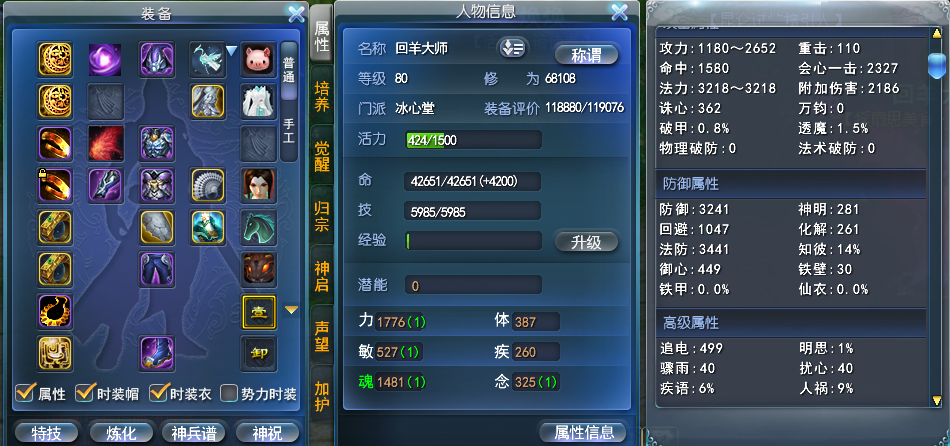The image size is (950, 446).
Task: Open the 觉醒 side tab
Action: [x=322, y=156]
